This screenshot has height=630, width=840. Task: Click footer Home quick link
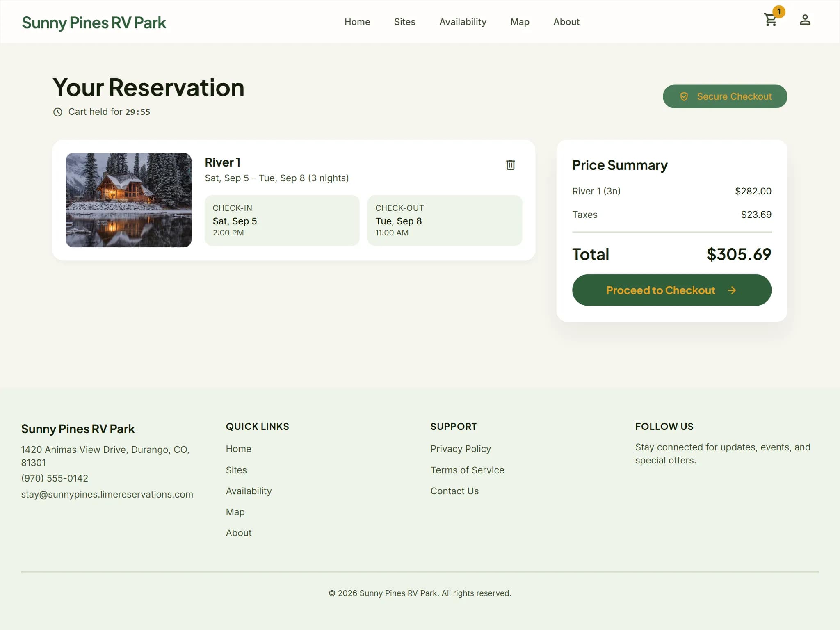238,449
